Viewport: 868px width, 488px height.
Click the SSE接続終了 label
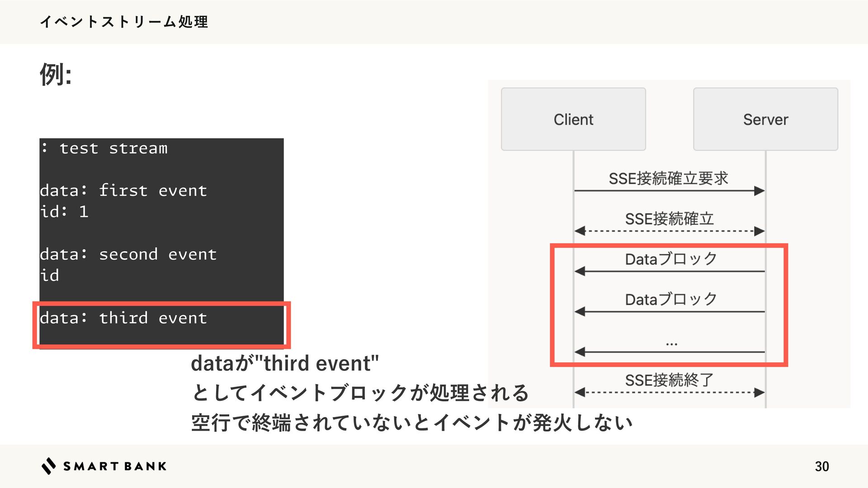[x=670, y=380]
